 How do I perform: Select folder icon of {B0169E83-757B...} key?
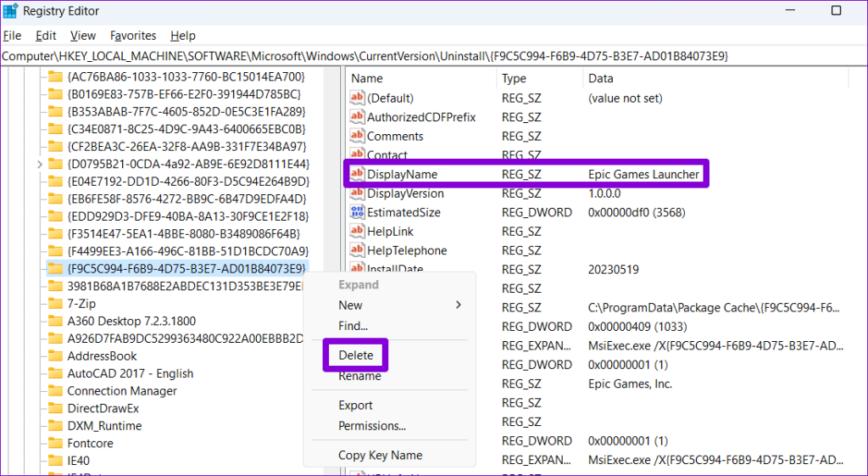point(55,94)
